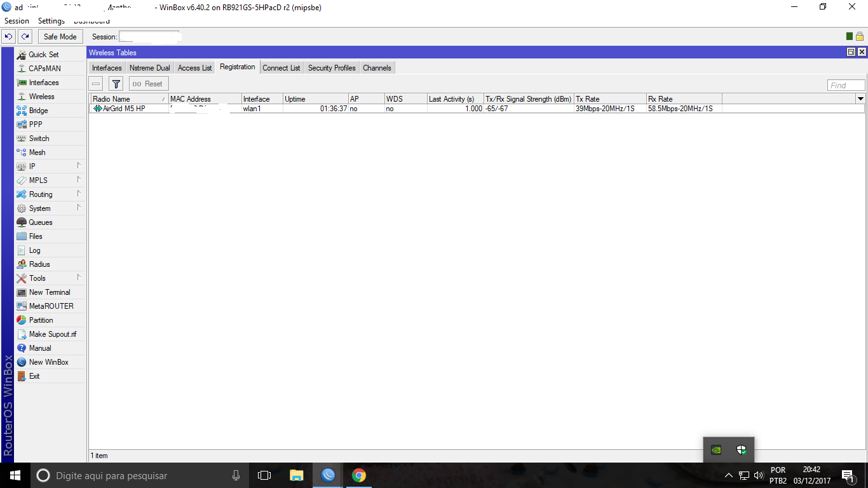Open New WinBox from sidebar
This screenshot has width=868, height=488.
coord(48,362)
